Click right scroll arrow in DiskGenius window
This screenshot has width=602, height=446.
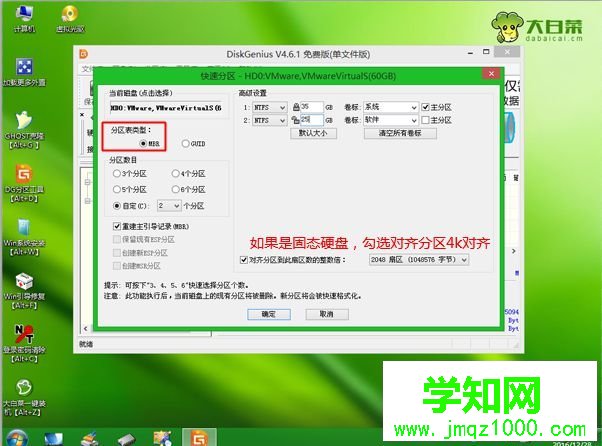[x=514, y=251]
